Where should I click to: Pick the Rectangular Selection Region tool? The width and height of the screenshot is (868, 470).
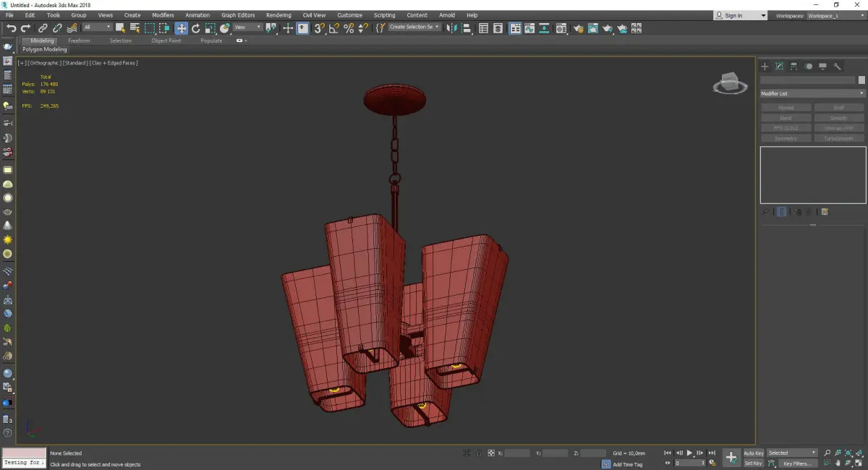point(150,28)
